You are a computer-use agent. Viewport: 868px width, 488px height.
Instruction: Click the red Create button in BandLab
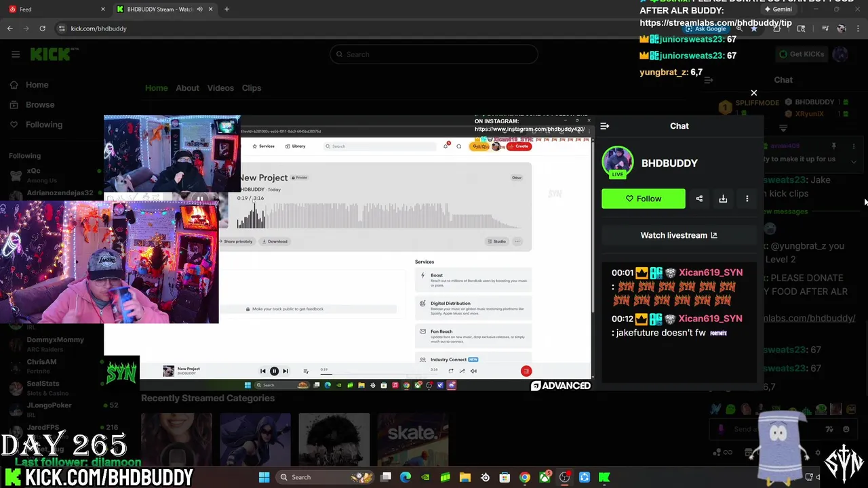pyautogui.click(x=520, y=146)
